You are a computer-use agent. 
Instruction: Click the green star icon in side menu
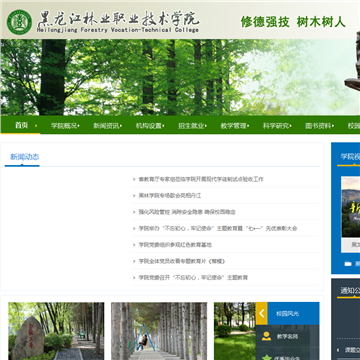266,357
